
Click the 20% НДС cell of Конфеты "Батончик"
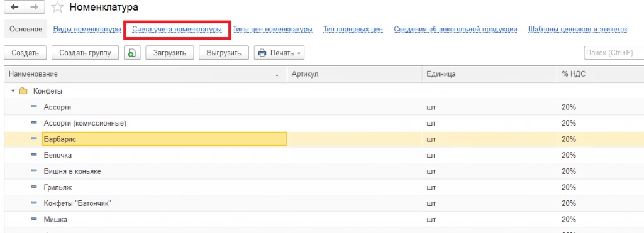[601, 203]
